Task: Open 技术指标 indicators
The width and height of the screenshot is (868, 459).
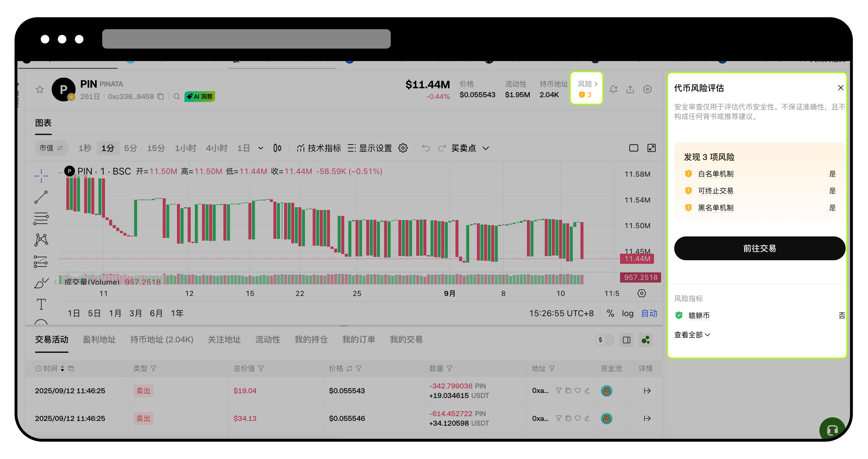Action: coord(319,148)
